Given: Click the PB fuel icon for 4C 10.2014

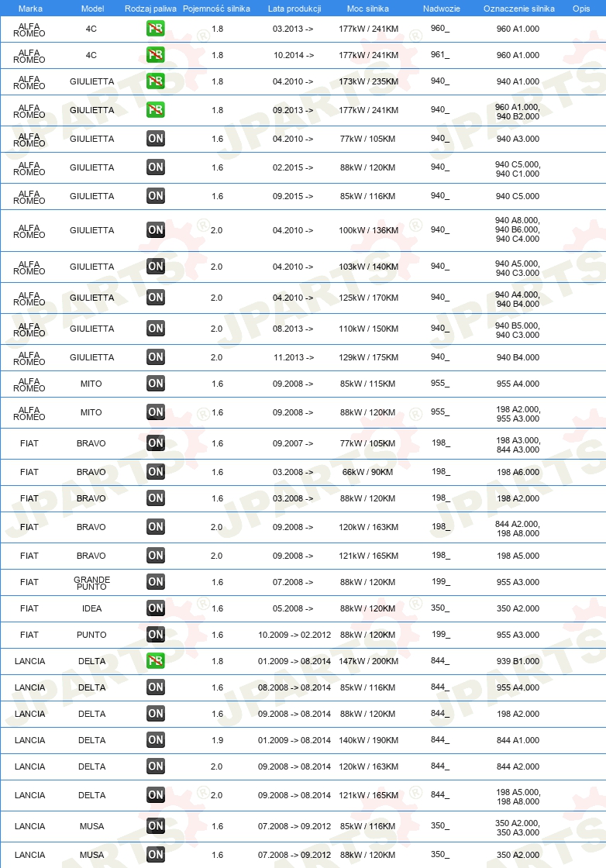Looking at the screenshot, I should click(156, 55).
